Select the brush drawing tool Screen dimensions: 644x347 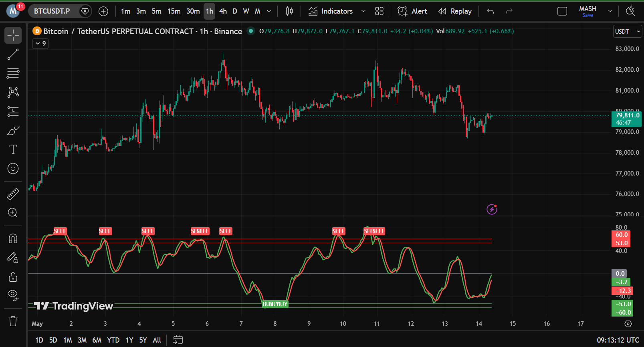[13, 131]
